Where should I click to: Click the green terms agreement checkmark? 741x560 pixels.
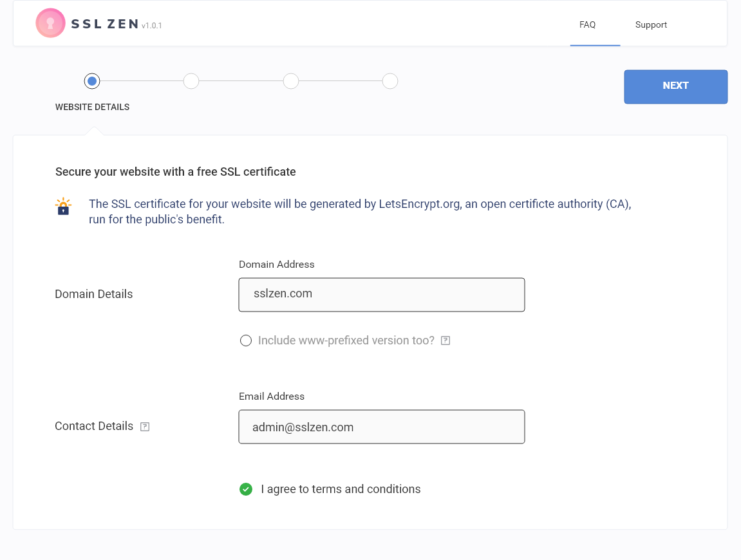[x=246, y=489]
